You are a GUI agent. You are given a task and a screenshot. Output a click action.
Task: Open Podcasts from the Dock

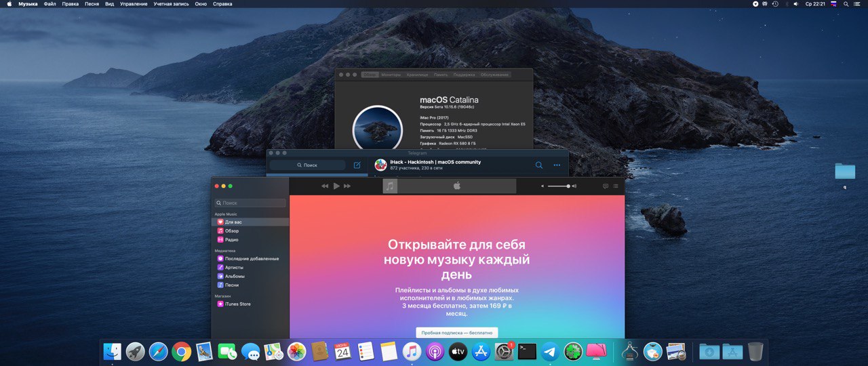pyautogui.click(x=435, y=351)
